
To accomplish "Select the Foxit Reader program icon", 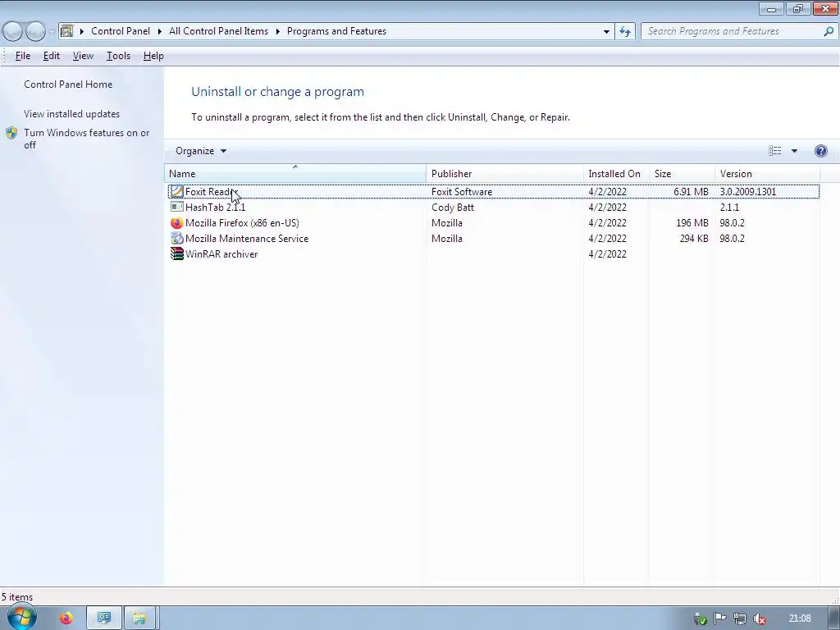I will tap(177, 192).
